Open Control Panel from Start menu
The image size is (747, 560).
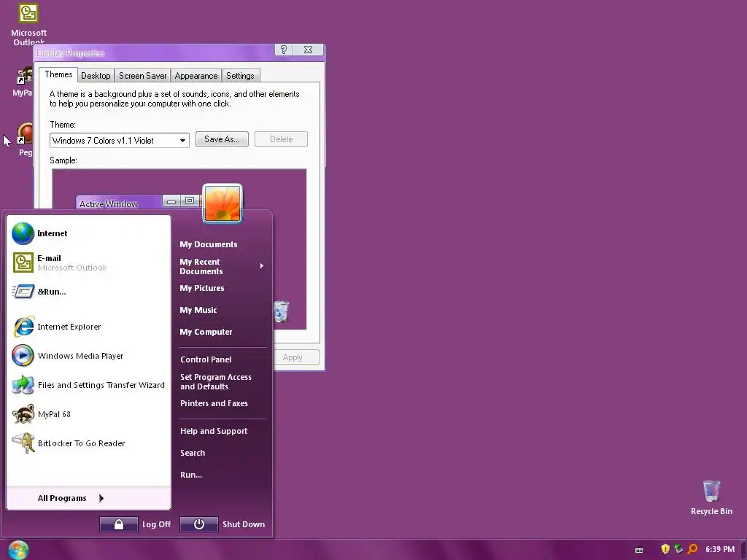point(206,359)
